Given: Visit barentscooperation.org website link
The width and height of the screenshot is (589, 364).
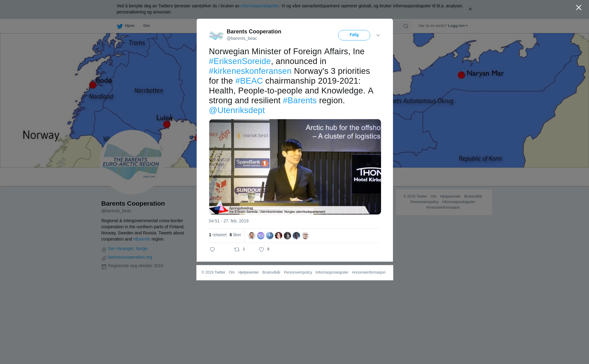Looking at the screenshot, I should click(130, 257).
